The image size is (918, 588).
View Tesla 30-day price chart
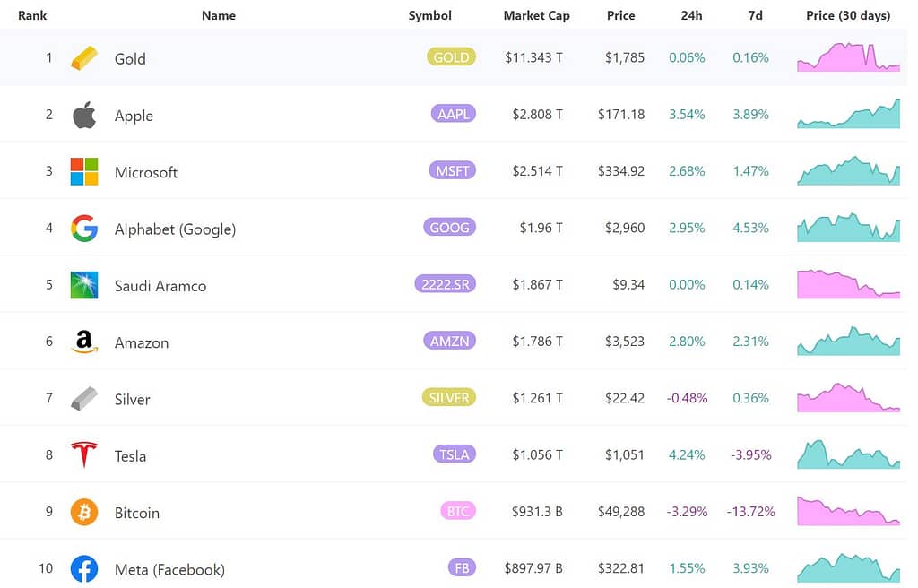coord(848,455)
